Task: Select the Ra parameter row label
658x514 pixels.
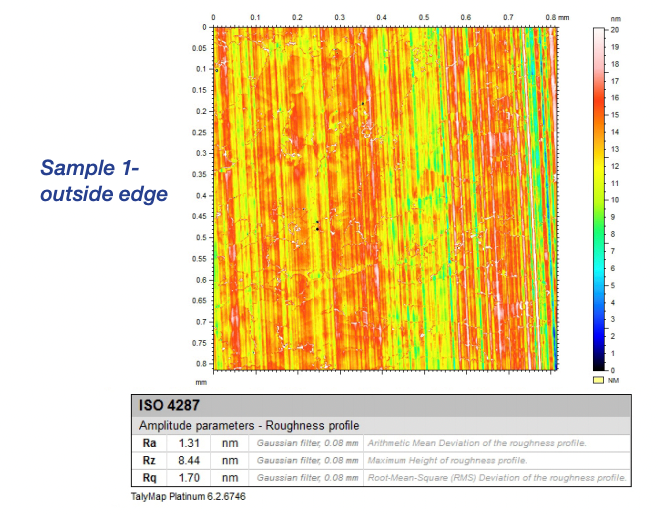Action: click(x=149, y=443)
